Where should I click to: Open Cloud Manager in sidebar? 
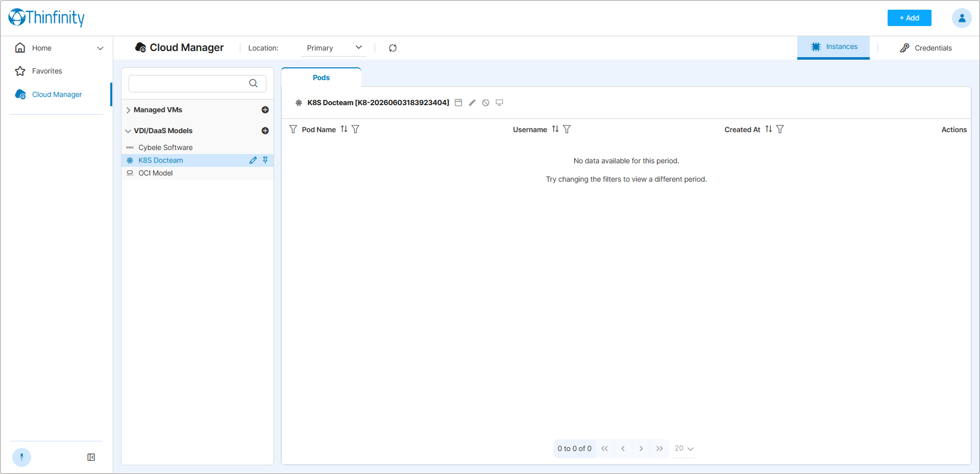pyautogui.click(x=56, y=94)
